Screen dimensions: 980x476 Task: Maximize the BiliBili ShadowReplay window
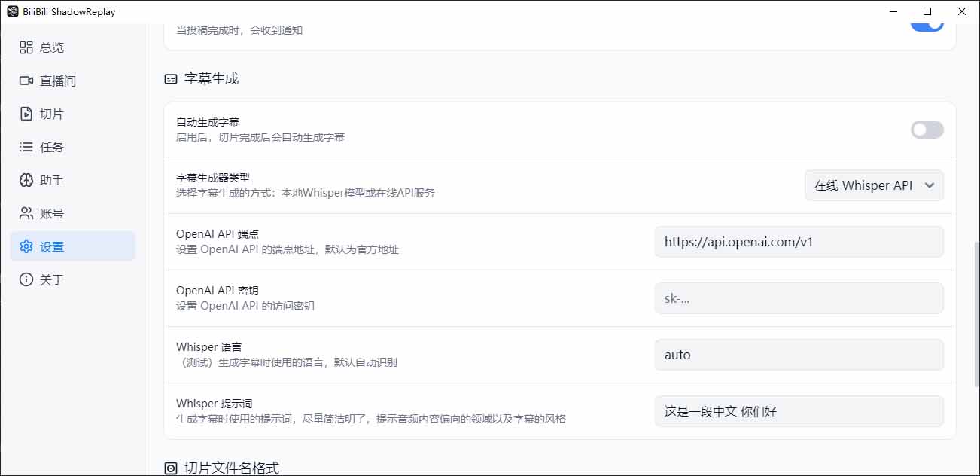coord(927,11)
